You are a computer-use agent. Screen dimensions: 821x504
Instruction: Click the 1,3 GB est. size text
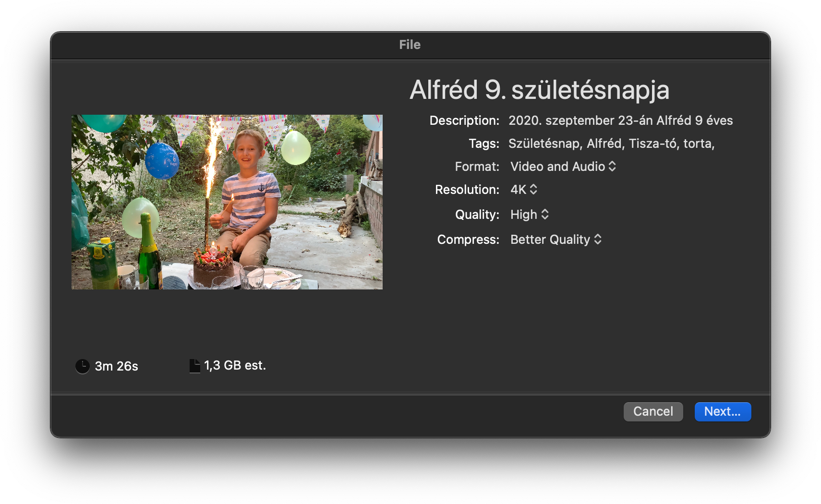tap(235, 366)
